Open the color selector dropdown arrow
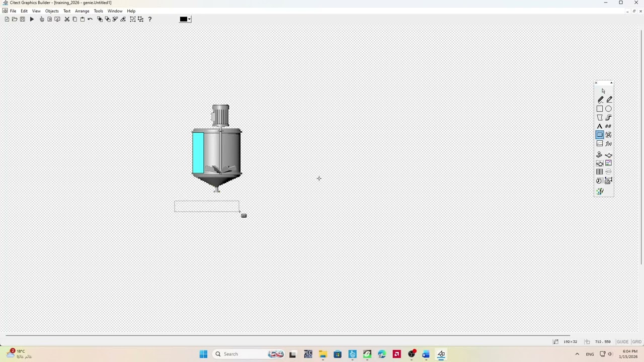 pos(189,19)
